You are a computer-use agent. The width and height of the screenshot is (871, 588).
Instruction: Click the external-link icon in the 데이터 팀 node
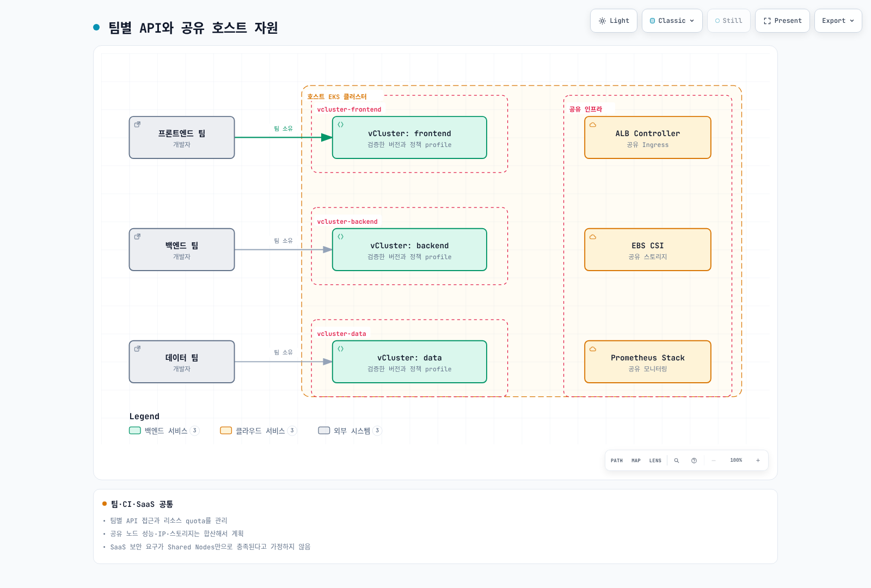(x=137, y=349)
